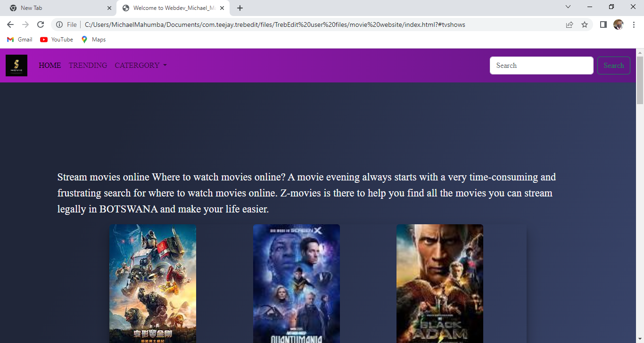
Task: Click the Search input field
Action: [x=541, y=65]
